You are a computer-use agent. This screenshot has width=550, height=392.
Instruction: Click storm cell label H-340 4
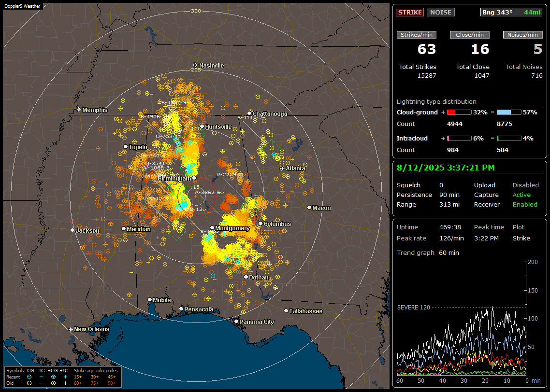point(154,155)
